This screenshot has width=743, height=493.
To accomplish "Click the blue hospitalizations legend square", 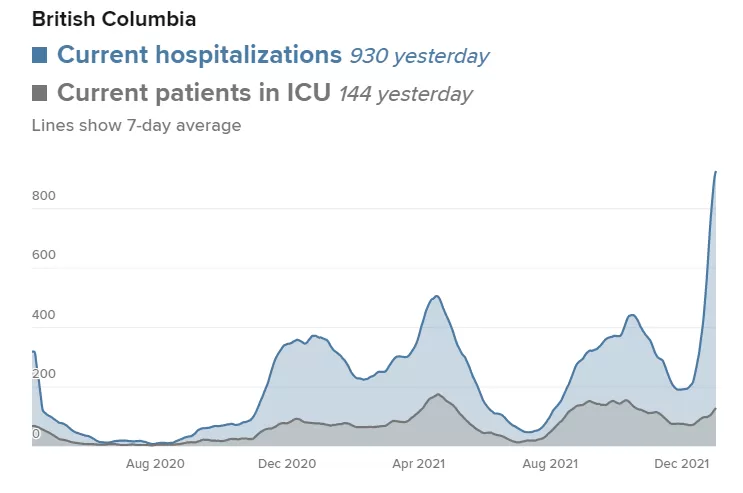I will click(39, 55).
